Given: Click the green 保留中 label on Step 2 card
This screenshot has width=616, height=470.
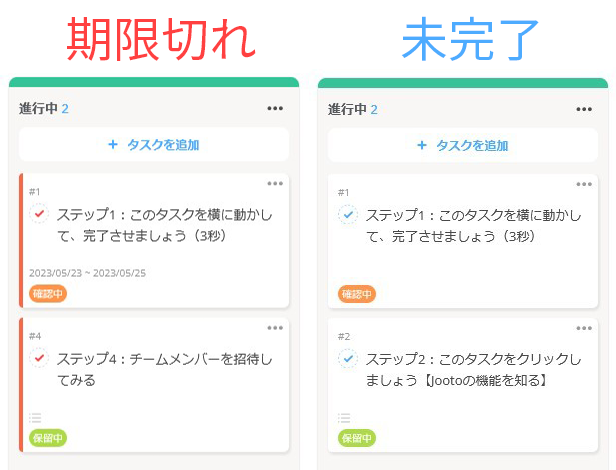Looking at the screenshot, I should pos(357,438).
